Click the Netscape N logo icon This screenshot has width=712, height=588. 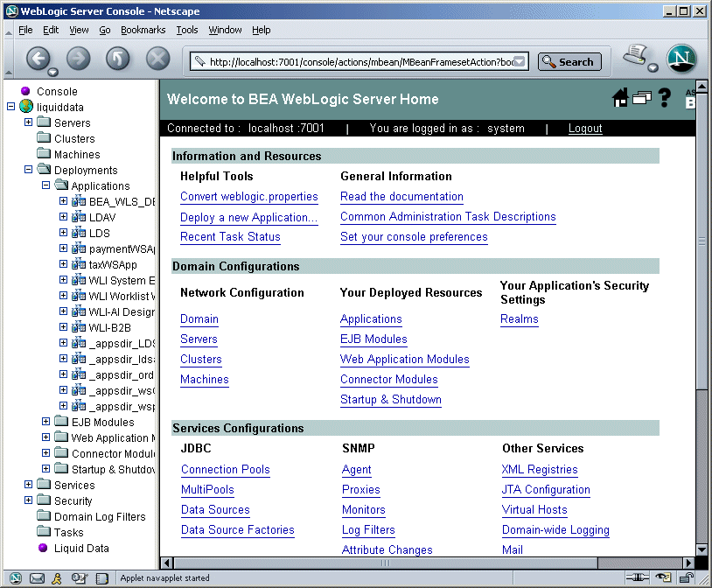pos(681,59)
